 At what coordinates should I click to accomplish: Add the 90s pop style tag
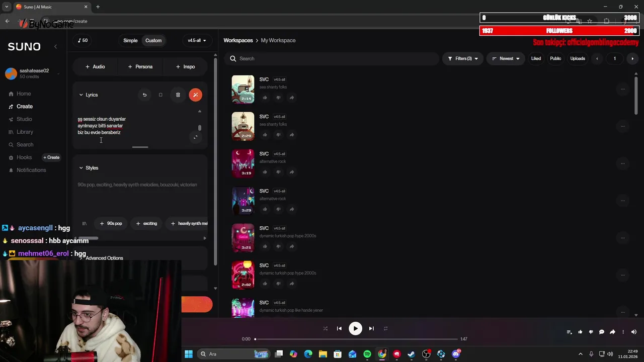point(111,223)
